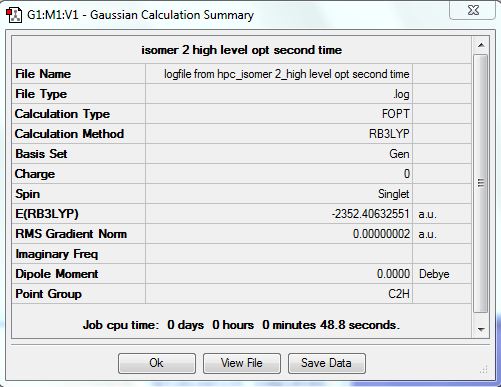Click the empty Imaginary Freq cell
Screen dimensions: 501x387
pyautogui.click(x=279, y=254)
